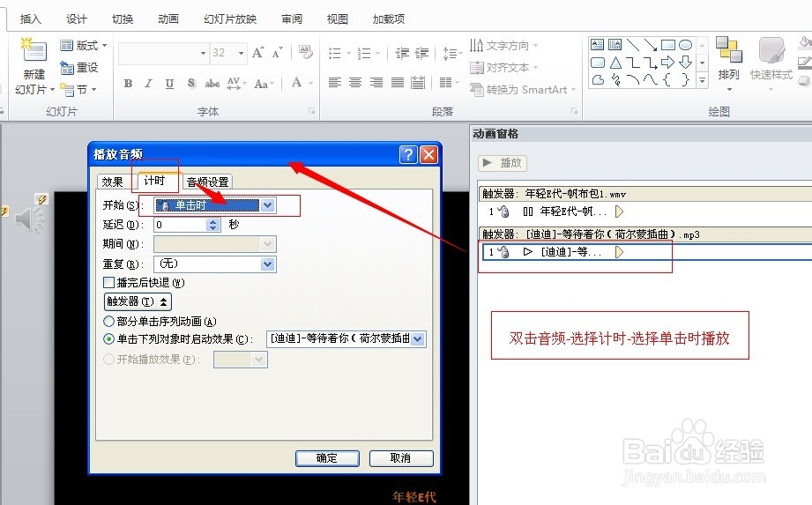This screenshot has height=505, width=812.
Task: Select 部分单击序列动画 radio button
Action: tap(108, 322)
